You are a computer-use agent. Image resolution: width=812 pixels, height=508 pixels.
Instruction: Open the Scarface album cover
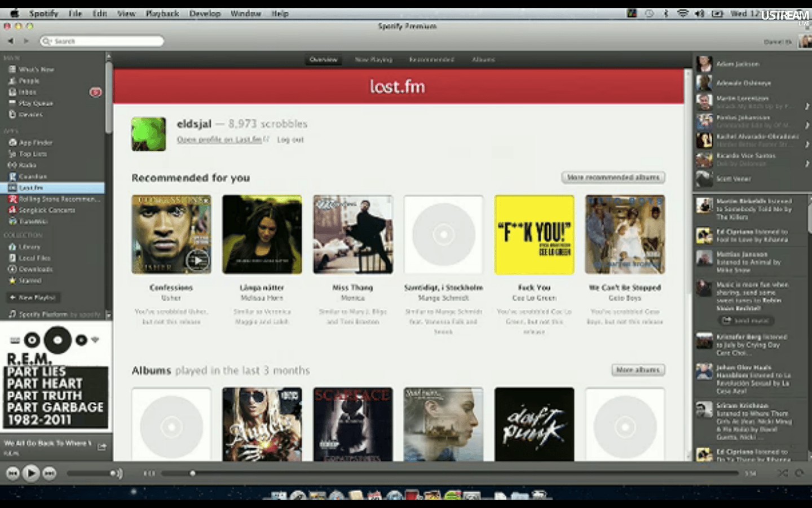click(352, 424)
